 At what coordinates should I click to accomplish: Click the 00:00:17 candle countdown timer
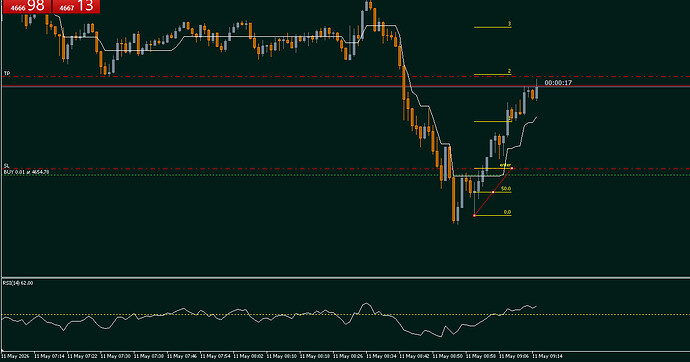click(x=558, y=83)
